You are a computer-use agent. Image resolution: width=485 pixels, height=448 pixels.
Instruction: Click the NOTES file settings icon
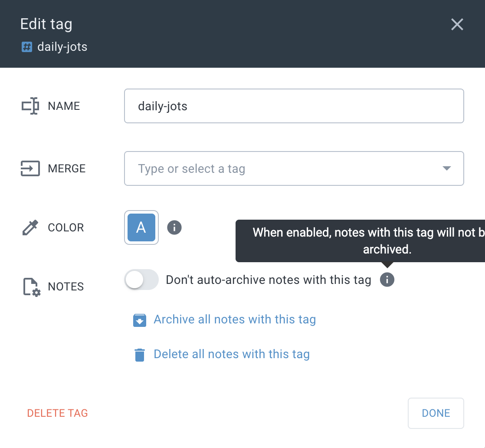pos(31,287)
